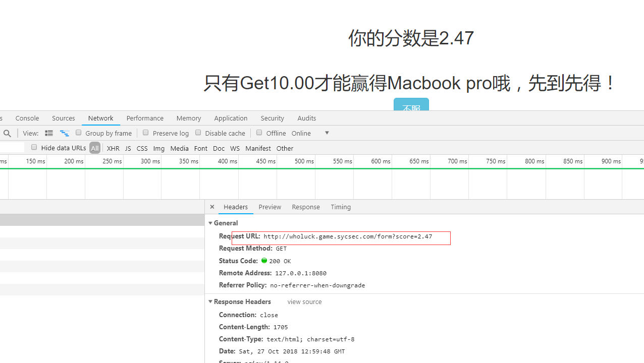The image size is (644, 363).
Task: Click the 250 ms timeline marker
Action: (112, 161)
